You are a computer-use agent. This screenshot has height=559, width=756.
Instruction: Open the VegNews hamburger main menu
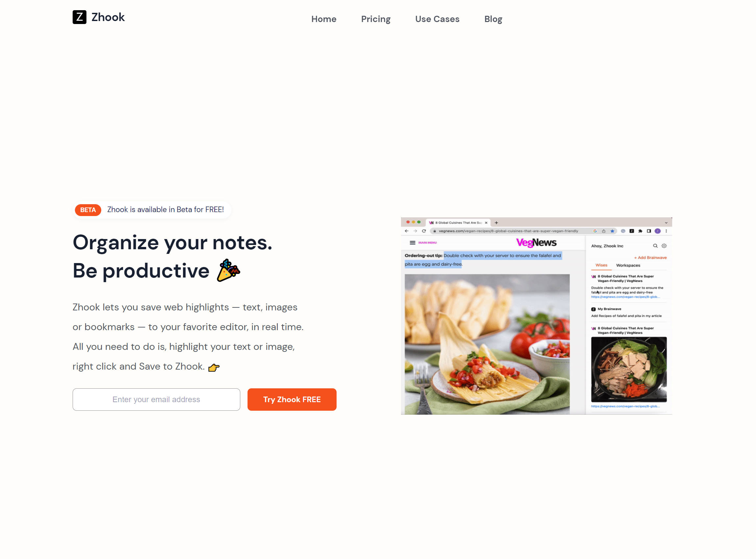coord(412,243)
